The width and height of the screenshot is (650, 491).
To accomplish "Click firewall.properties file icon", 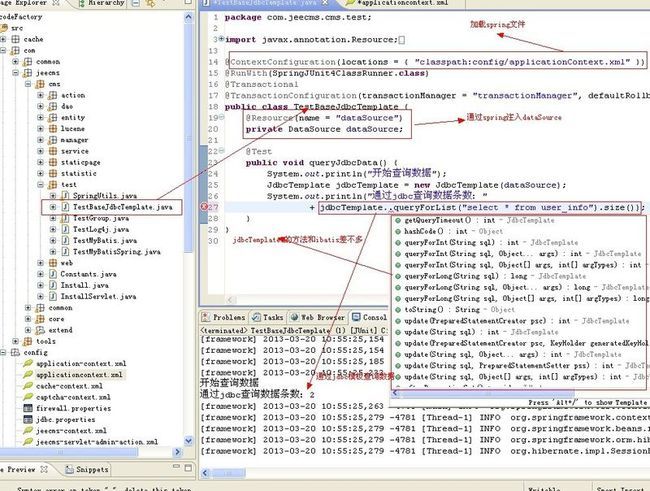I will pyautogui.click(x=28, y=408).
